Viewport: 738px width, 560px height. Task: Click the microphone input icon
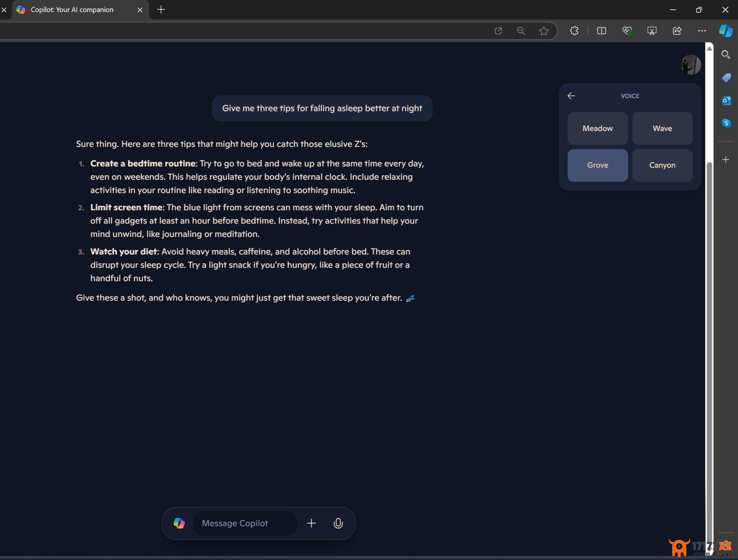coord(338,523)
